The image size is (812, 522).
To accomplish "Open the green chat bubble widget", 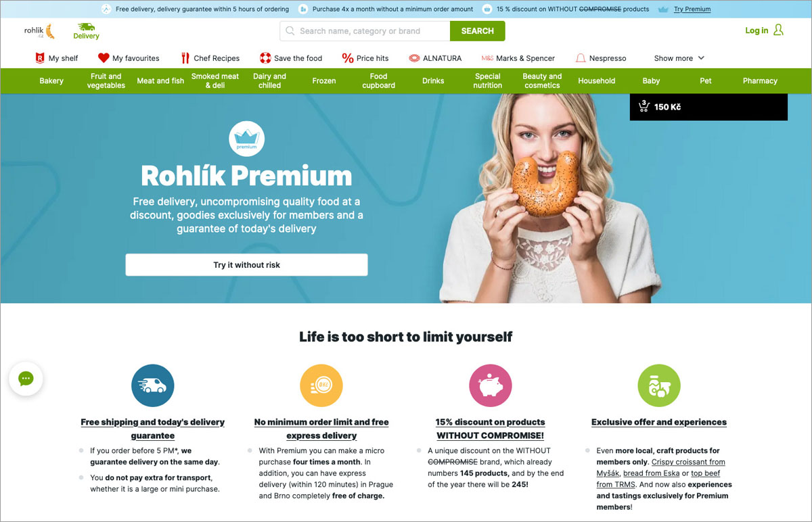I will (x=26, y=379).
